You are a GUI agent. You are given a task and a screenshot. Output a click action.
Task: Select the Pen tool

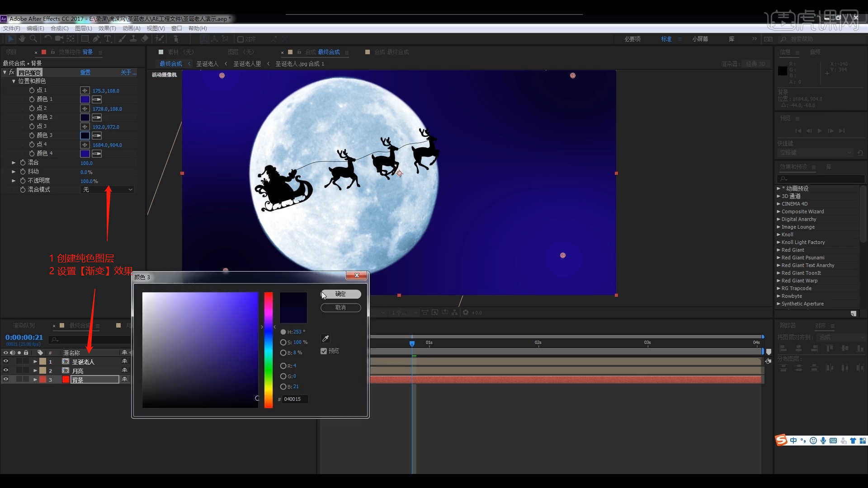pos(96,39)
